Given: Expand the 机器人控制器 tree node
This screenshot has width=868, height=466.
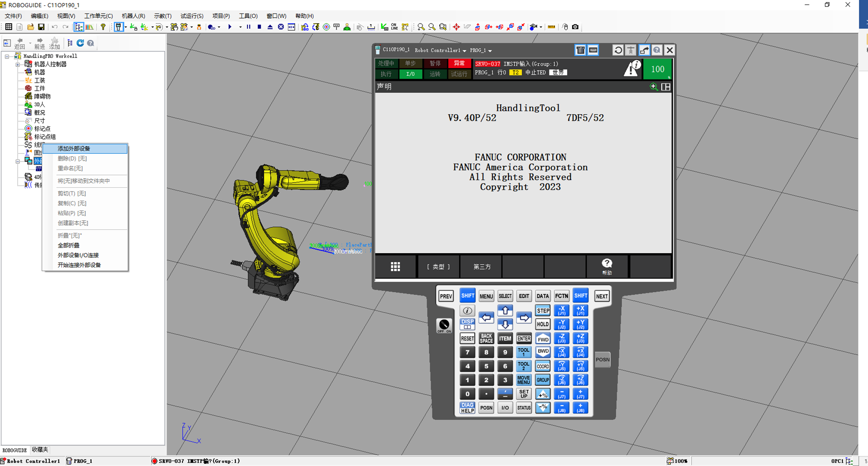Looking at the screenshot, I should point(18,64).
